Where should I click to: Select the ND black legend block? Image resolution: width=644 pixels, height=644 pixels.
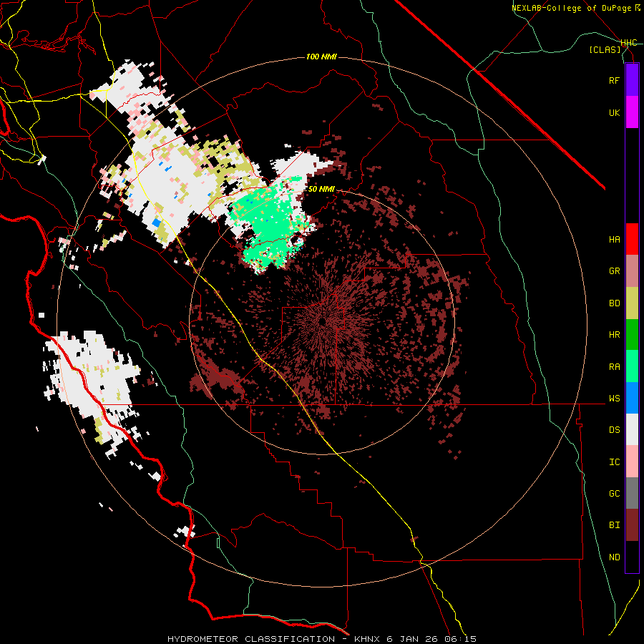632,557
